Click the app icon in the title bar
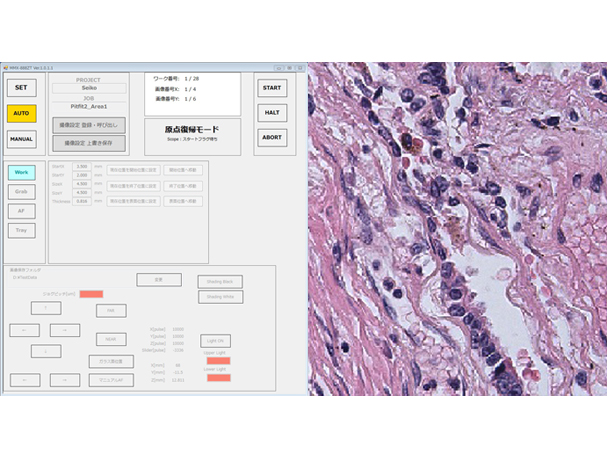The width and height of the screenshot is (607, 457). pyautogui.click(x=6, y=68)
